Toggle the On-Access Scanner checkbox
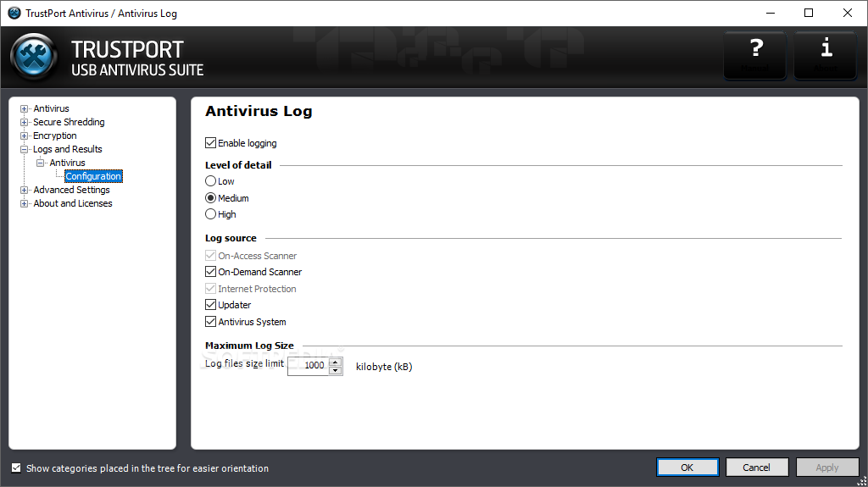The height and width of the screenshot is (487, 868). (x=210, y=255)
